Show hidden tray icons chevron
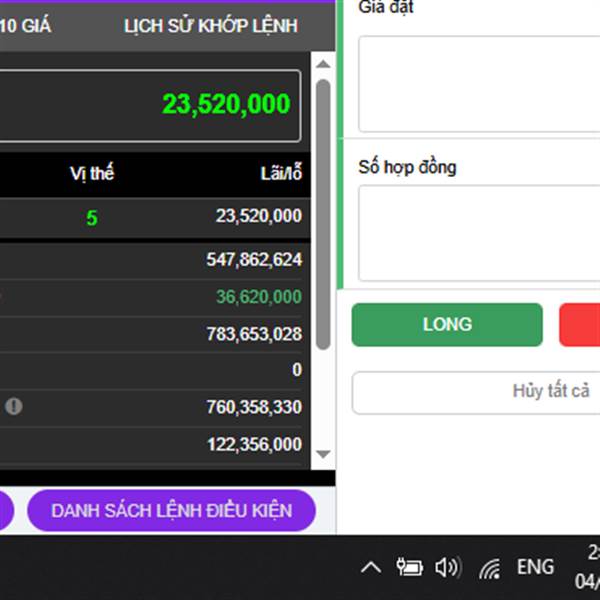Image resolution: width=600 pixels, height=600 pixels. pyautogui.click(x=370, y=568)
